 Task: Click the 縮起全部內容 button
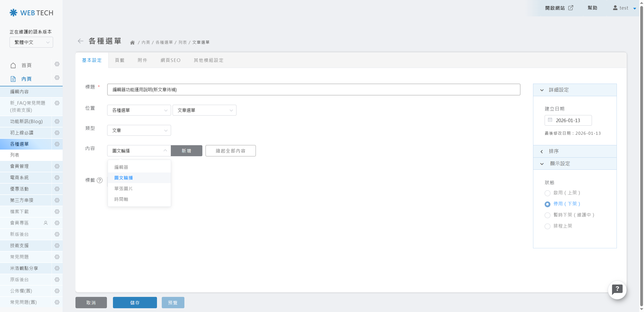point(230,151)
